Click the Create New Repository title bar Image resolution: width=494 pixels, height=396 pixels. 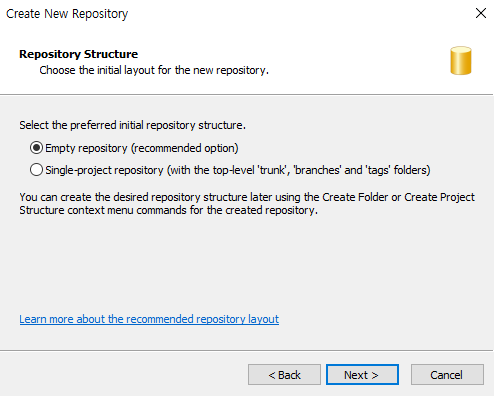click(x=233, y=13)
